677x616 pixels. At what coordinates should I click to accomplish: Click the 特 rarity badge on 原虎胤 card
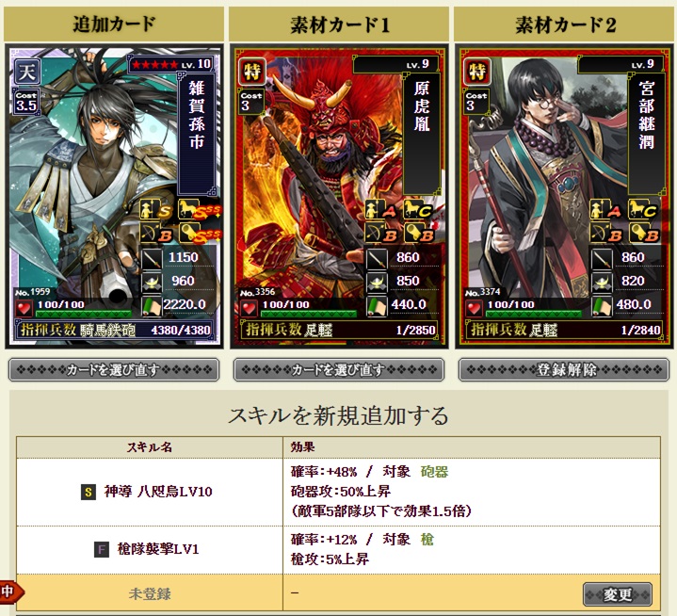click(252, 72)
